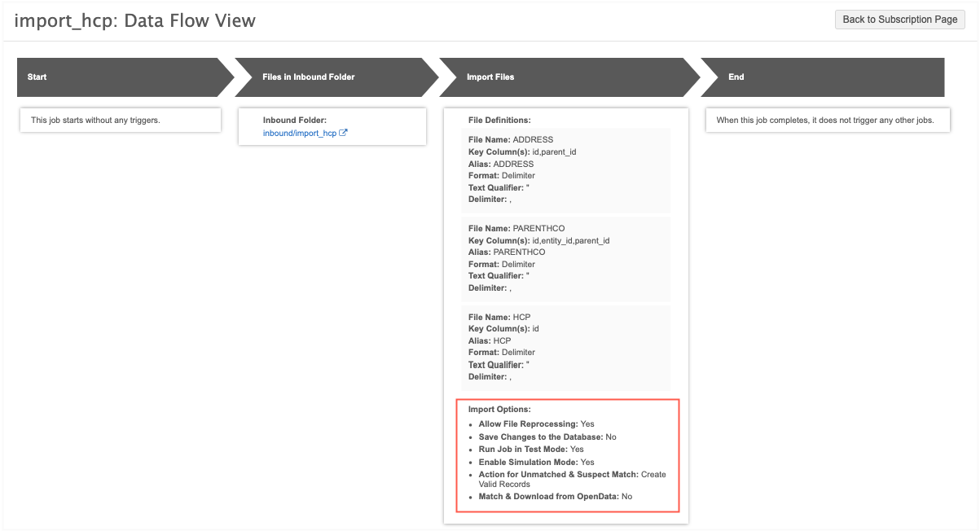Click Match & Download from OpenData option
The height and width of the screenshot is (531, 980).
tap(555, 496)
